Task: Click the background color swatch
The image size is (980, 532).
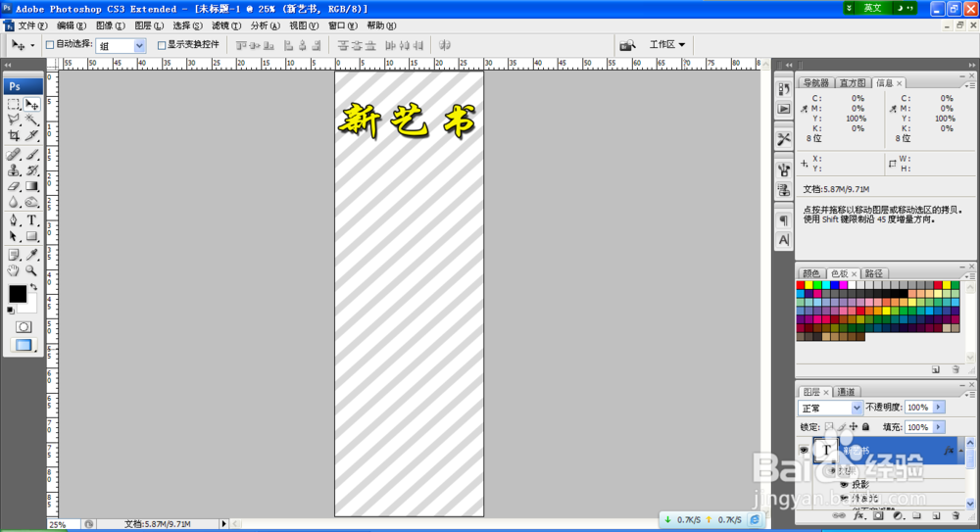Action: click(x=30, y=307)
